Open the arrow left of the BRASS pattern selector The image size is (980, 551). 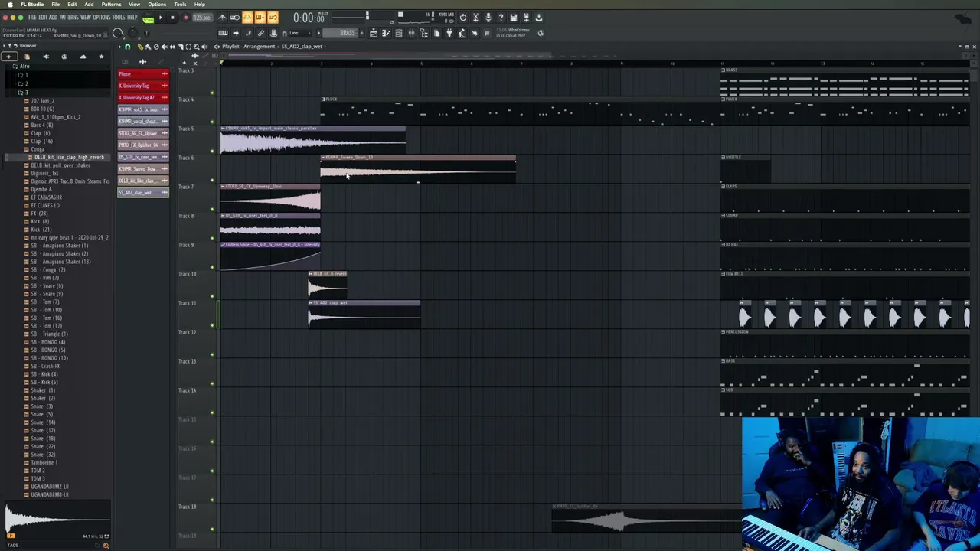coord(318,33)
